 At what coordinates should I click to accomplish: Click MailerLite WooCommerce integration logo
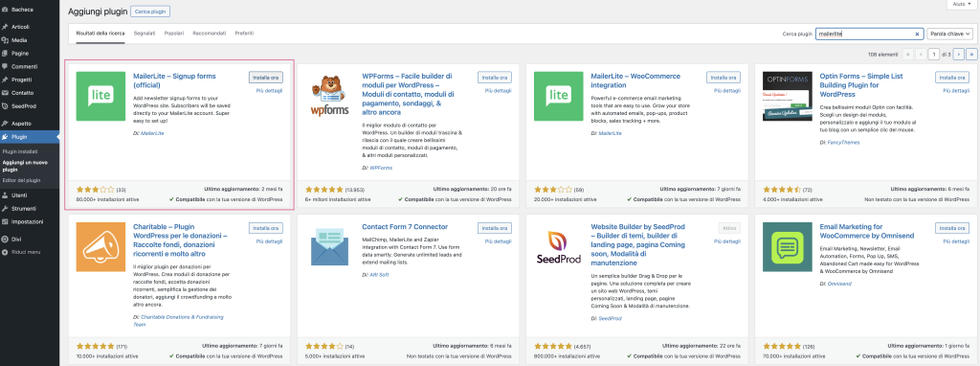[x=558, y=96]
